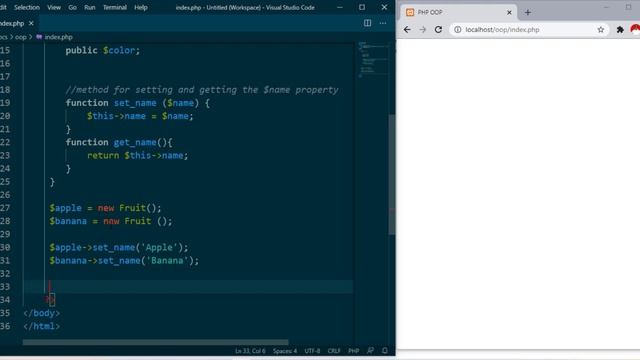The image size is (640, 360).
Task: Click line 28 $banana = new Fruit ()
Action: tap(111, 221)
